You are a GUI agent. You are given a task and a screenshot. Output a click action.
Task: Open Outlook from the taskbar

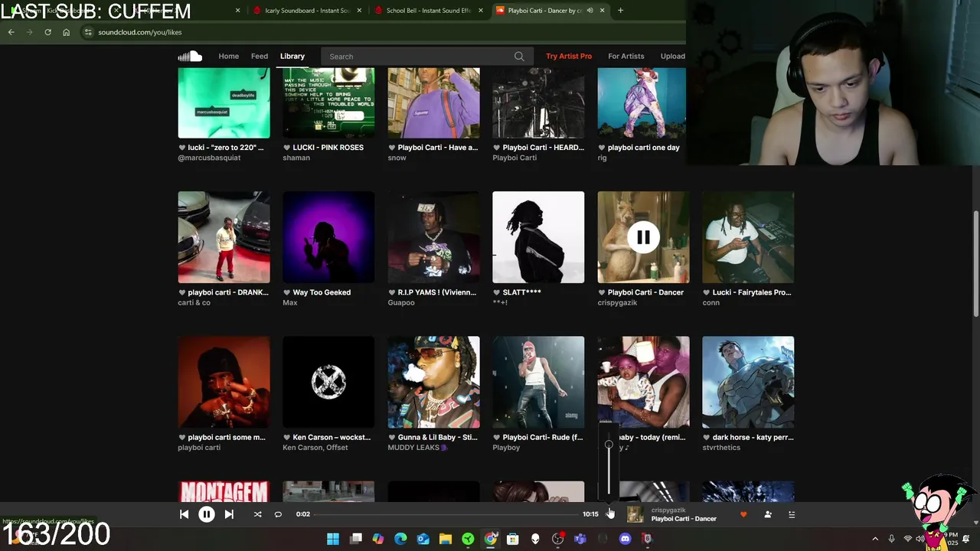click(423, 539)
